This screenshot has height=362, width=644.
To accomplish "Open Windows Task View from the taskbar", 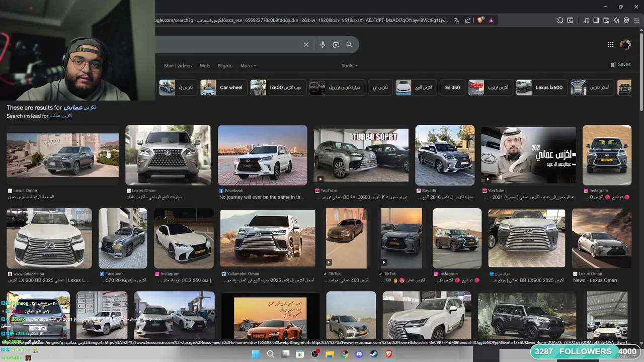I will click(285, 354).
